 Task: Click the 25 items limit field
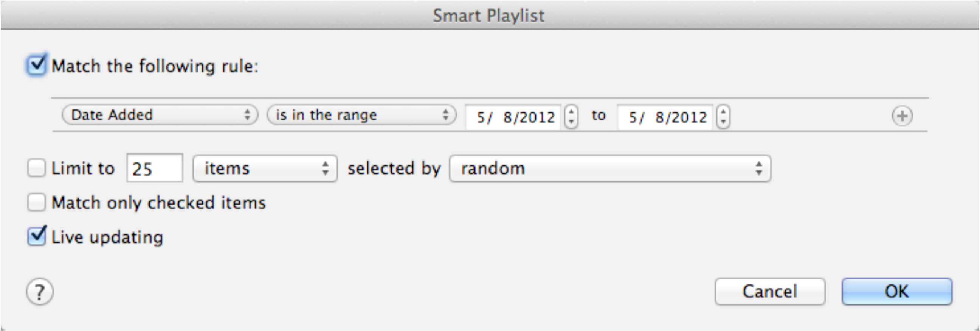pos(154,168)
